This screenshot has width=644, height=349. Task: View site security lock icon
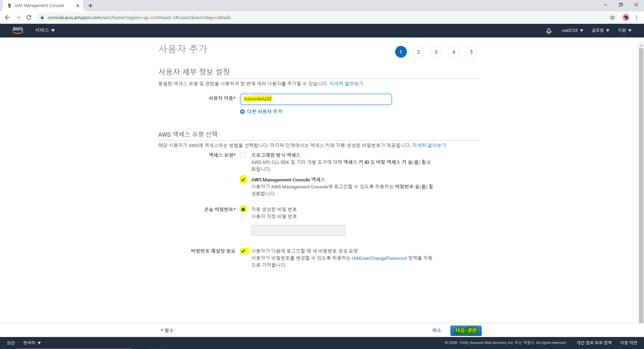tap(42, 17)
